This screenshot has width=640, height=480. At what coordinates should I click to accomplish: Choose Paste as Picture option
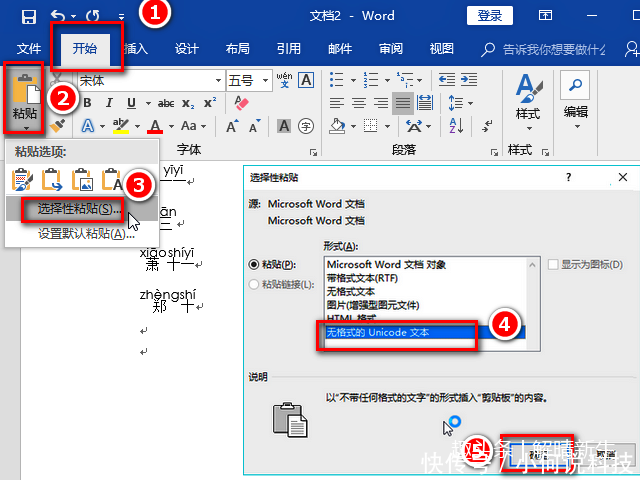[x=82, y=180]
